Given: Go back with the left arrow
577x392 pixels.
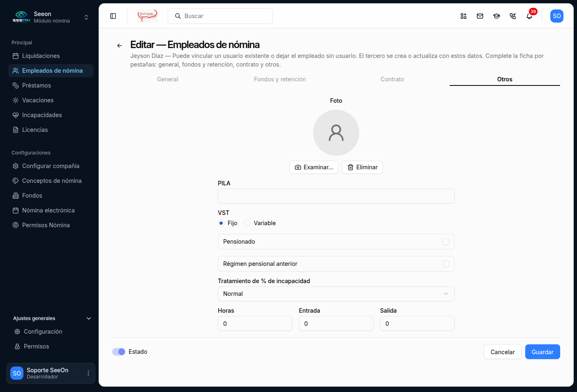Looking at the screenshot, I should (120, 46).
